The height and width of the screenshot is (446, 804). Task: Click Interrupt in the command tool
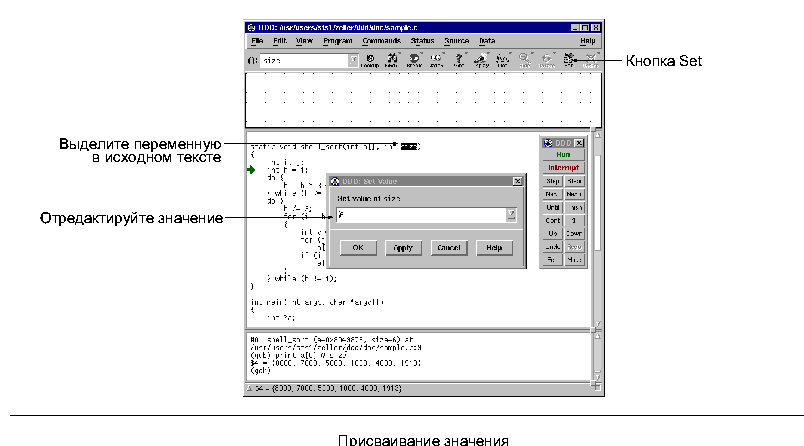tap(563, 168)
